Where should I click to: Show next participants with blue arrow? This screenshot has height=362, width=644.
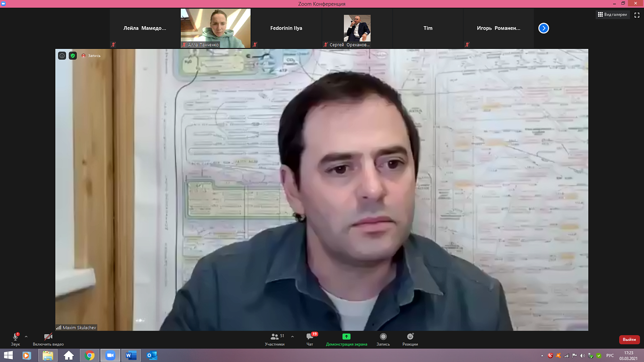[544, 28]
